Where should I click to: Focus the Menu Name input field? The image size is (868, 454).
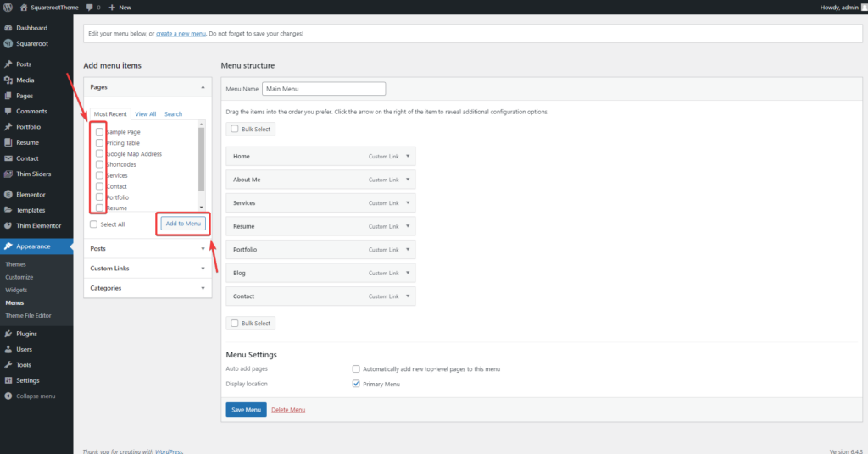pos(324,88)
